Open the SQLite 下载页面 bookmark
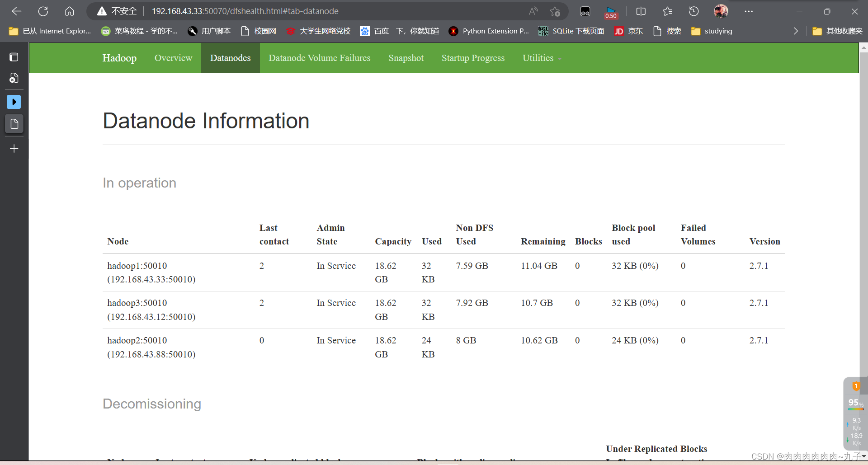 (x=571, y=31)
